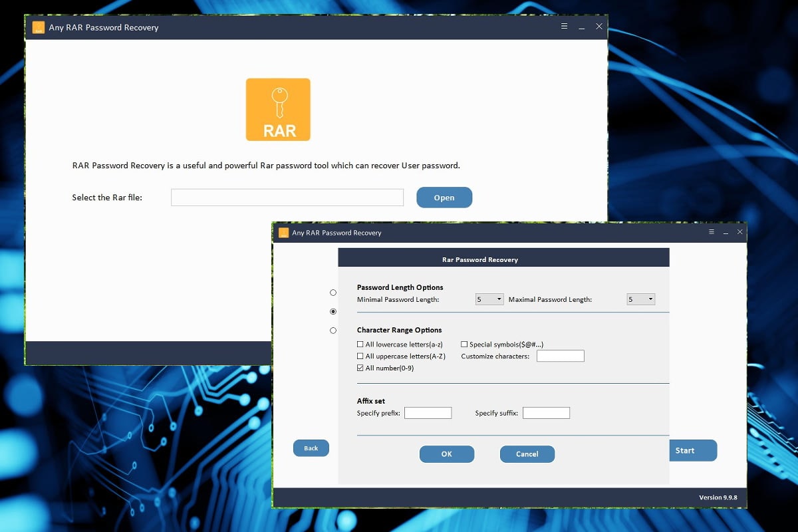The width and height of the screenshot is (798, 532).
Task: Click the Start button
Action: (x=693, y=450)
